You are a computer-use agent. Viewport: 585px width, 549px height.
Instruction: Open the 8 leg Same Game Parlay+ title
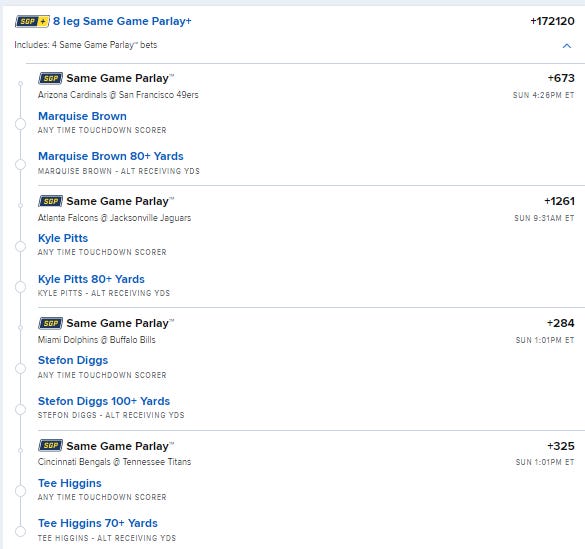122,21
